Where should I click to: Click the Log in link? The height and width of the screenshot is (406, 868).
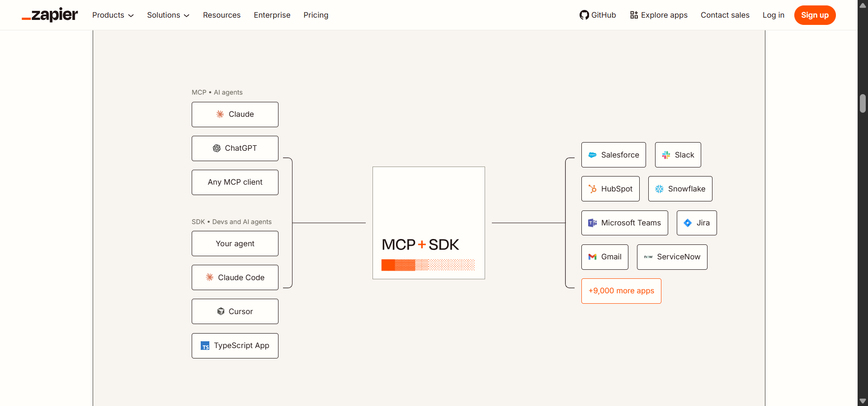coord(774,15)
